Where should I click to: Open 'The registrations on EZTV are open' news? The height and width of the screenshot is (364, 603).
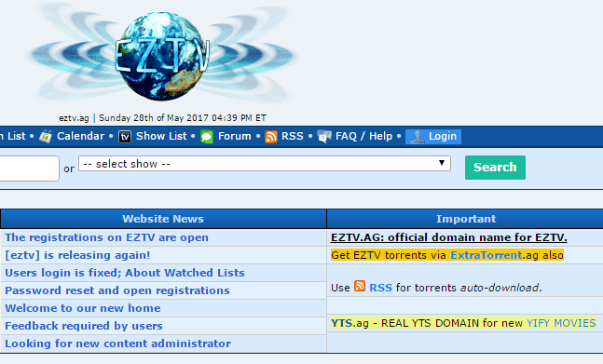coord(106,237)
